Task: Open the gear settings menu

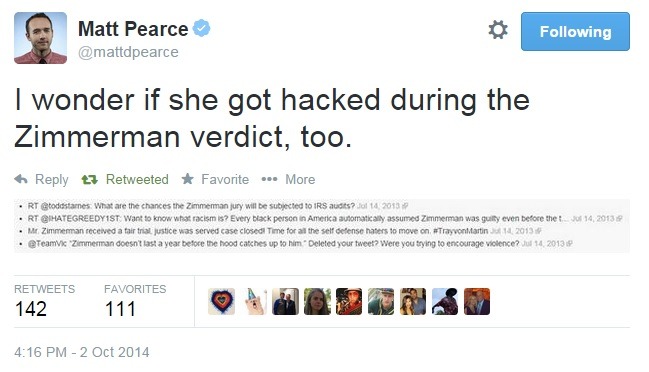Action: (x=498, y=30)
